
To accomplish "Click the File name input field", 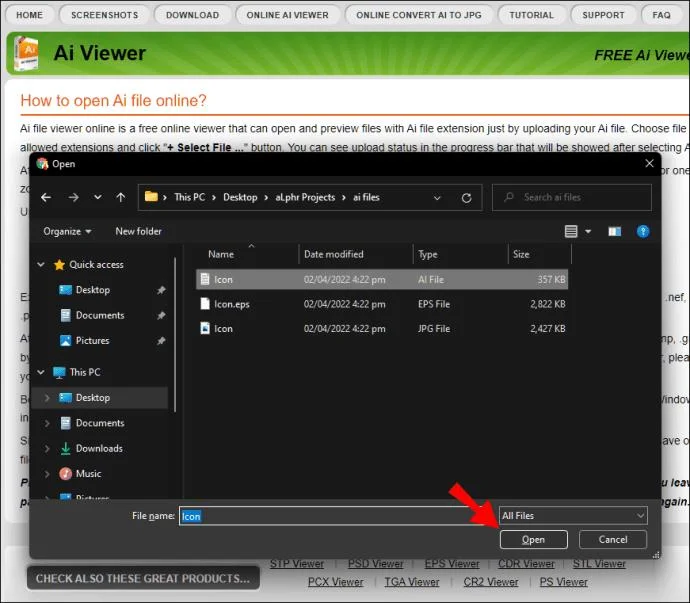I will [338, 516].
